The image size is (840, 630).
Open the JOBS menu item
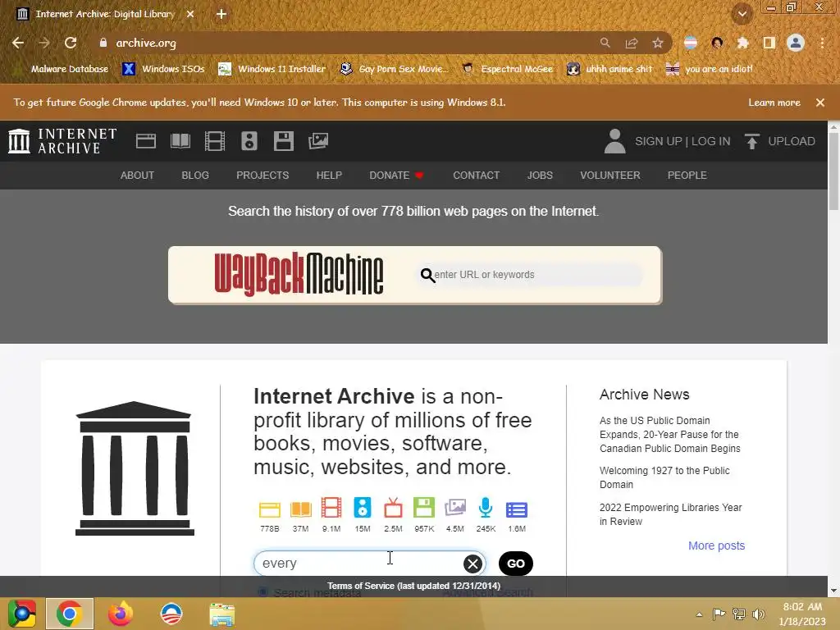(x=540, y=176)
